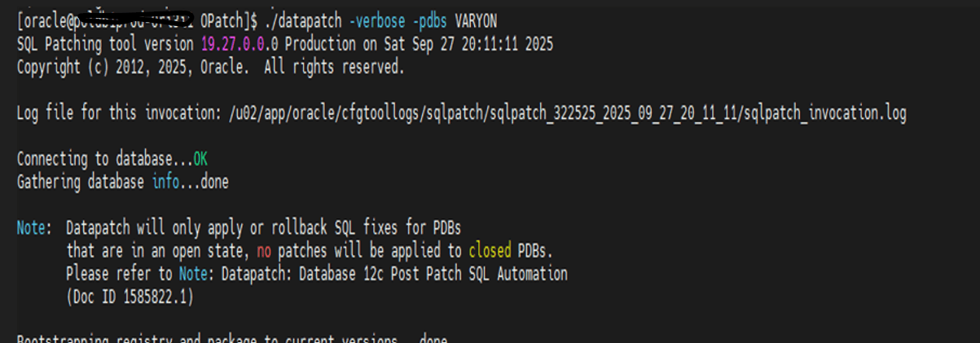Click 'SQL Patching tool version' text
Viewport: 980px width, 343px height.
click(105, 44)
